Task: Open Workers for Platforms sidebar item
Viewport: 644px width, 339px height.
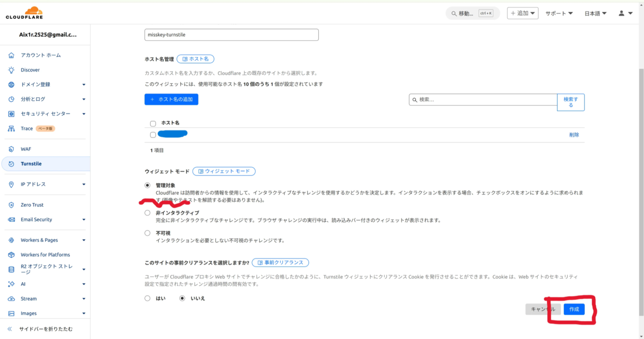Action: (45, 255)
